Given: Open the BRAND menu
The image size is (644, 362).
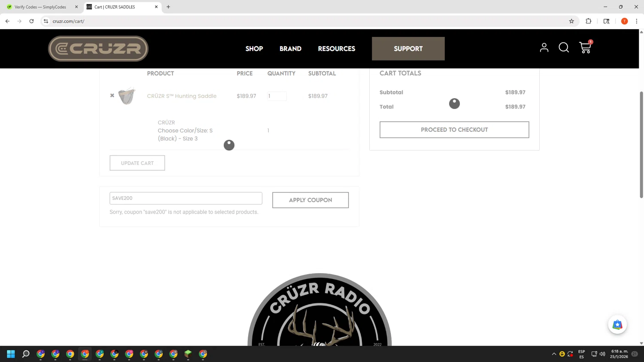Looking at the screenshot, I should [x=291, y=49].
